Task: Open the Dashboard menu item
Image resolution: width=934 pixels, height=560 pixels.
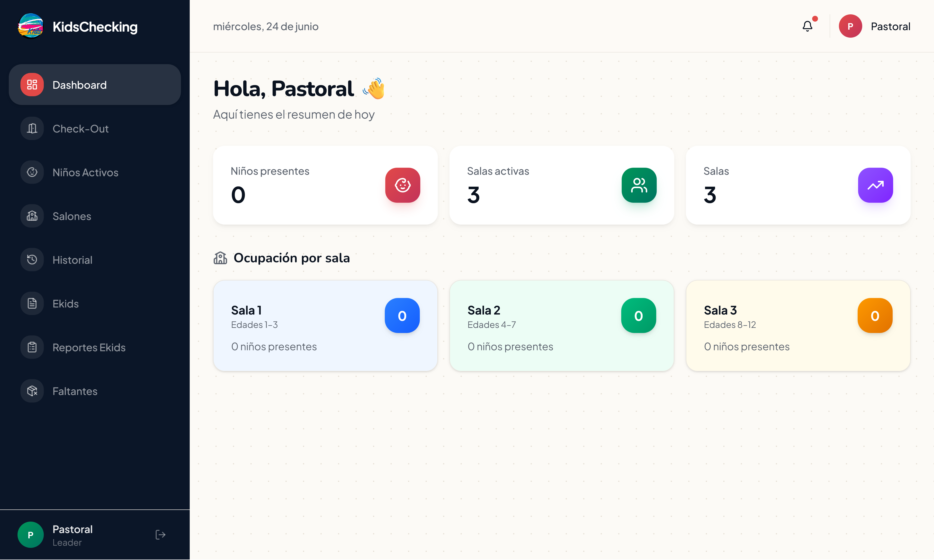Action: pos(95,85)
